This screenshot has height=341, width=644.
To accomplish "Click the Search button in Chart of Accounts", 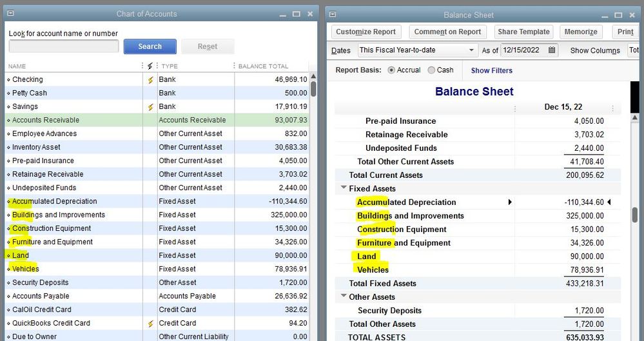I will tap(150, 46).
